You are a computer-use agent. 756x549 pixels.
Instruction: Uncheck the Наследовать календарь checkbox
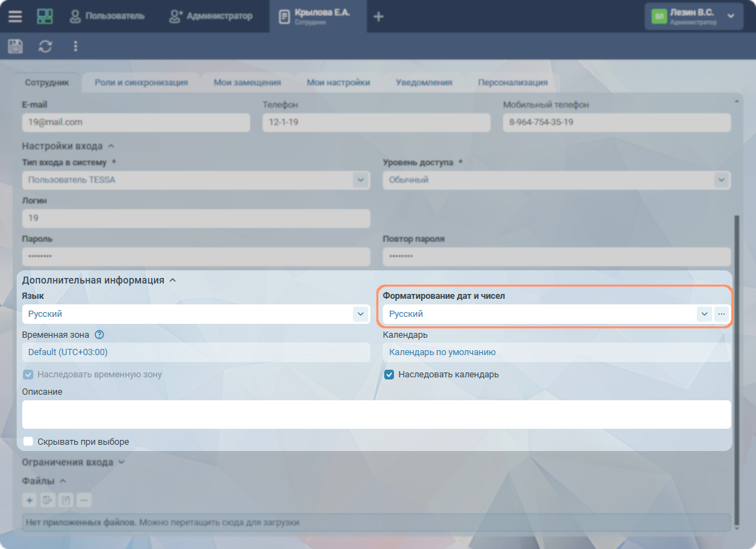tap(390, 375)
